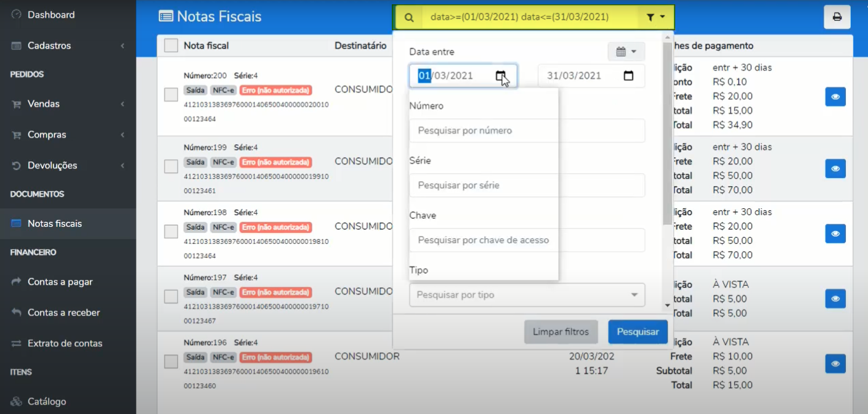This screenshot has height=414, width=868.
Task: Click the 31/03/2021 end date field
Action: click(591, 76)
